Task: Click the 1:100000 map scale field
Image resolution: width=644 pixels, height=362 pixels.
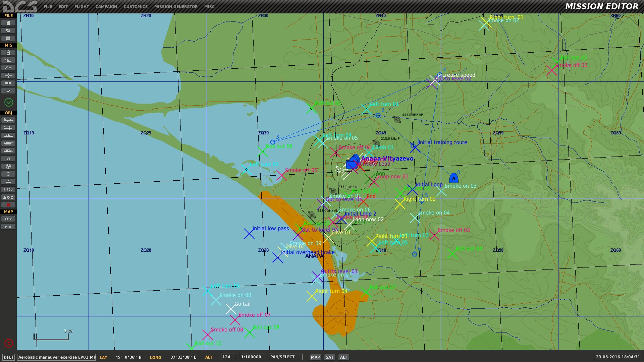Action: (252, 357)
